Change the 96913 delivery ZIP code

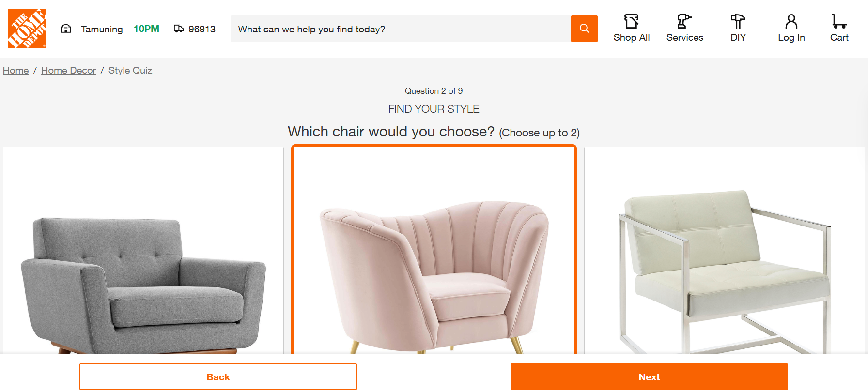pos(201,29)
